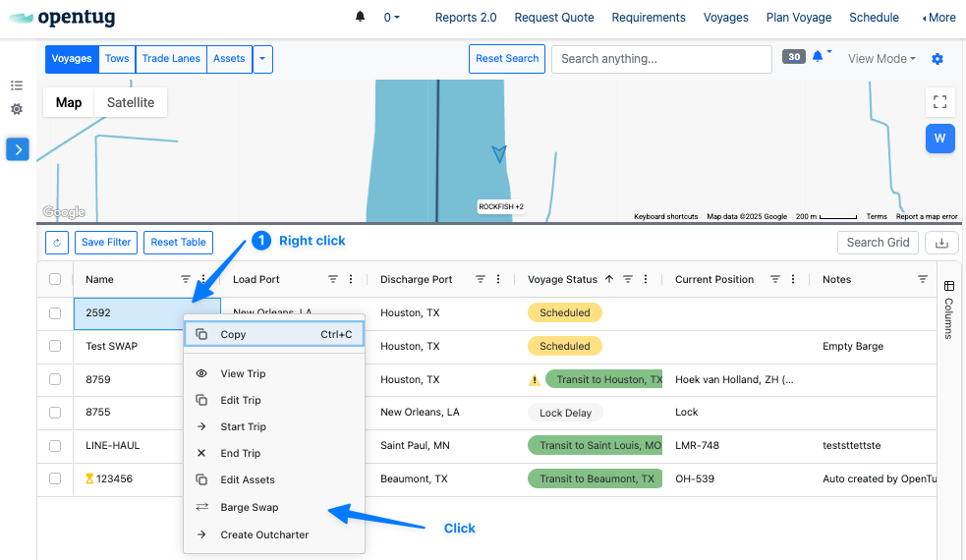
Task: Open Plan Voyage in navigation
Action: pyautogui.click(x=799, y=18)
